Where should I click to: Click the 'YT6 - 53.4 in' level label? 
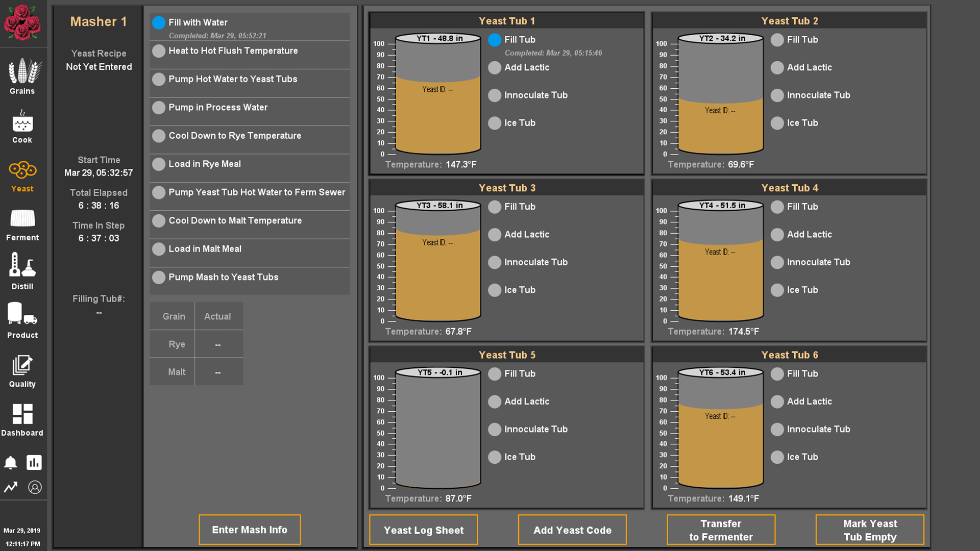(722, 372)
